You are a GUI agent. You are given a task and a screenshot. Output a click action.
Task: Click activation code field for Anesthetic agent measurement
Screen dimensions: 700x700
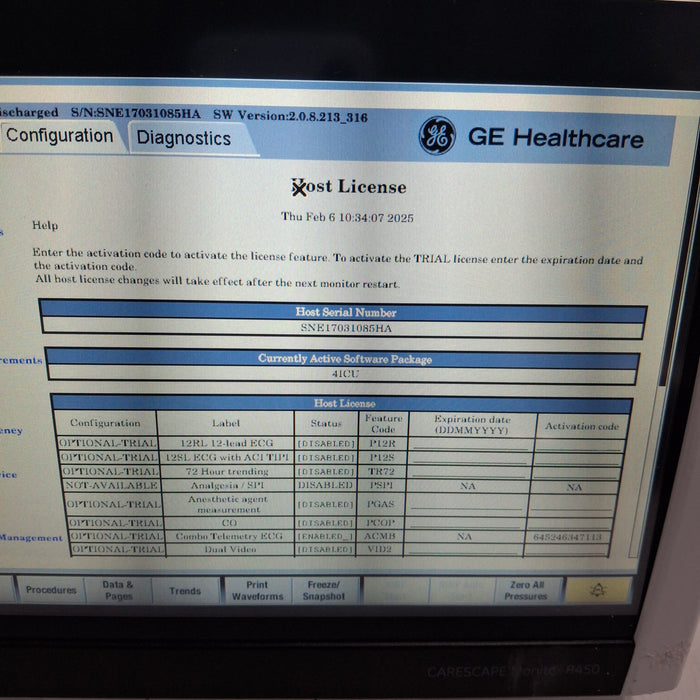(x=571, y=504)
